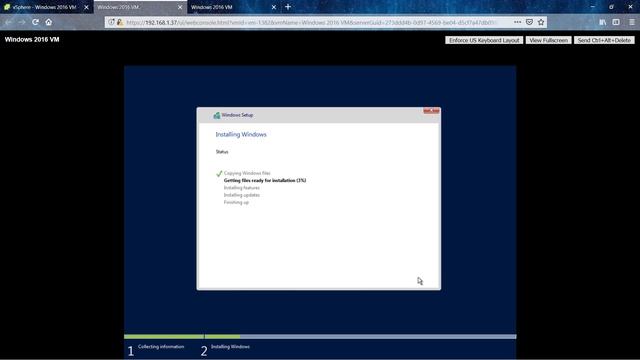Open the browser library icon
This screenshot has width=640, height=360.
[x=603, y=22]
